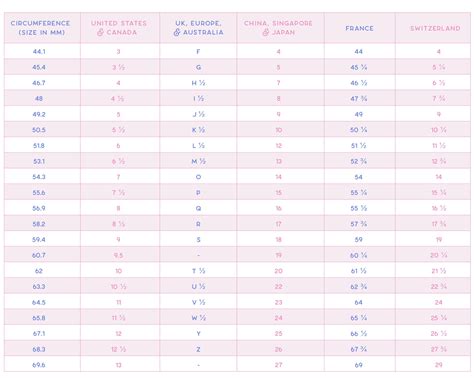Click the UK size Z cell
Image resolution: width=474 pixels, height=383 pixels.
(x=198, y=349)
